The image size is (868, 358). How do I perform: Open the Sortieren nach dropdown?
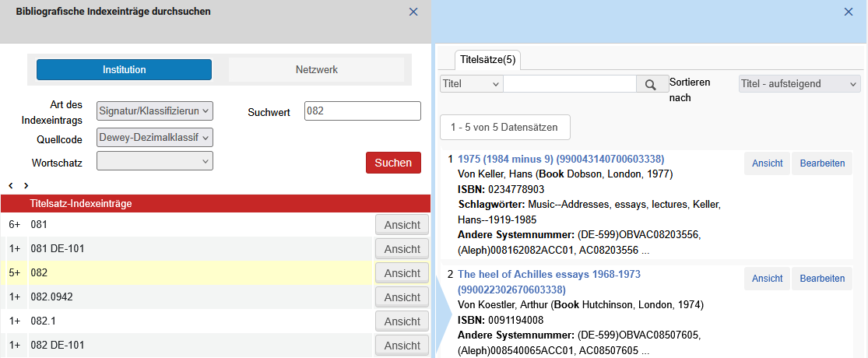tap(799, 84)
